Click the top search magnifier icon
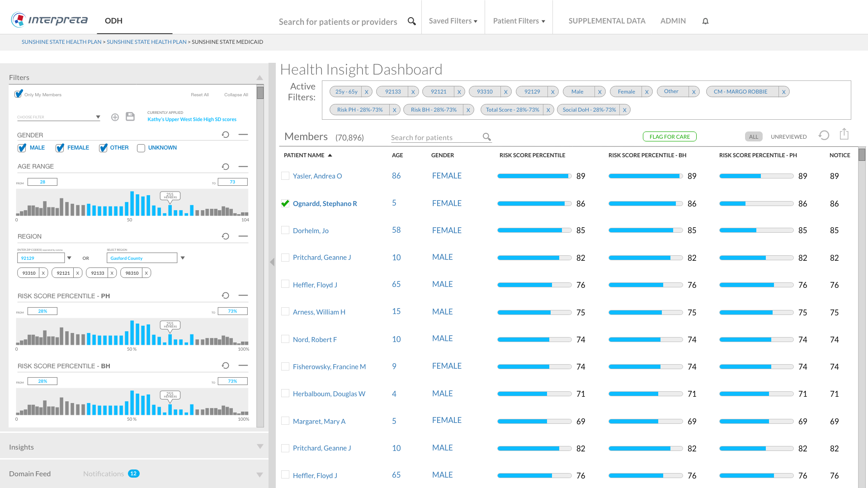 click(x=411, y=21)
